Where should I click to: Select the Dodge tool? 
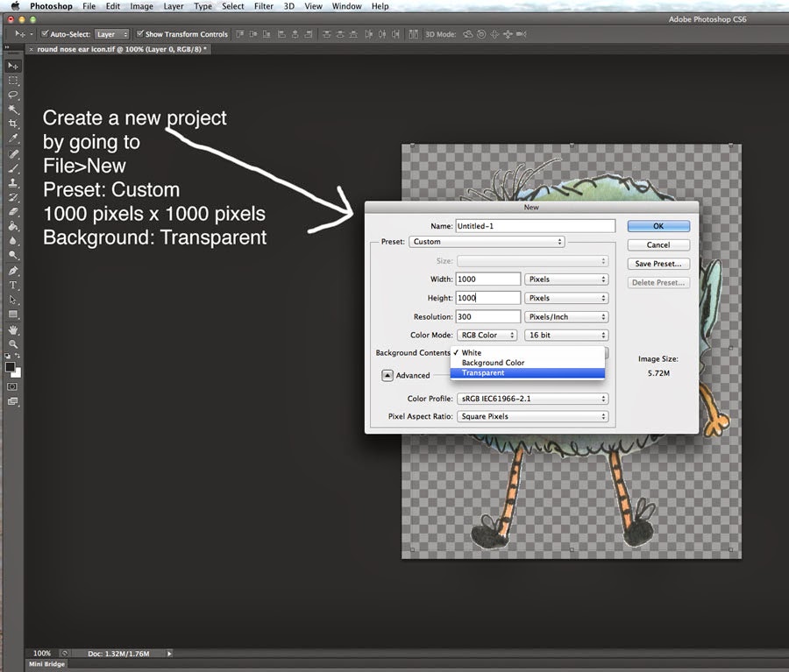(13, 255)
